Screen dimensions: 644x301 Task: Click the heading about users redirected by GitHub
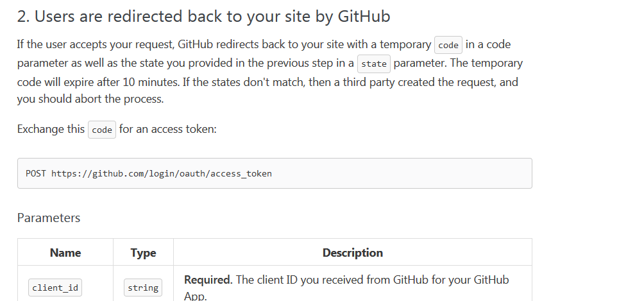pos(204,17)
